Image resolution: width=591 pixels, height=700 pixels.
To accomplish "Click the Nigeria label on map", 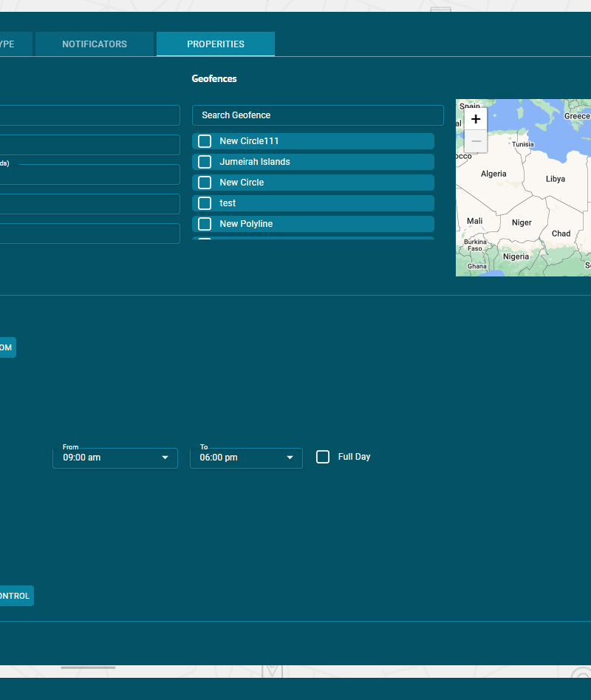I will click(516, 256).
